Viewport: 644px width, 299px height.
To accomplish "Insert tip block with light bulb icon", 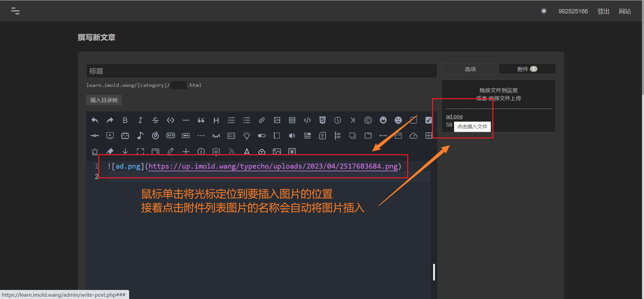I will click(247, 135).
